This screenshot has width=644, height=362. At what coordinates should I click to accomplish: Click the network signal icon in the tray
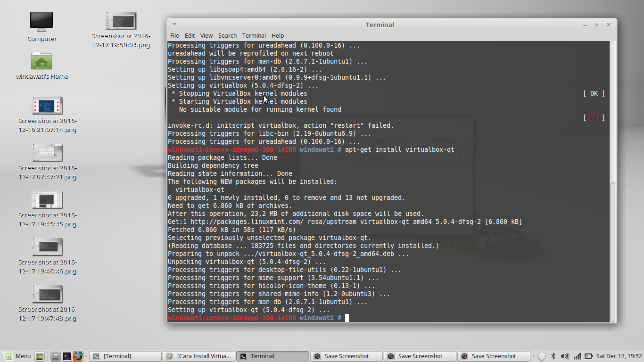click(x=577, y=356)
